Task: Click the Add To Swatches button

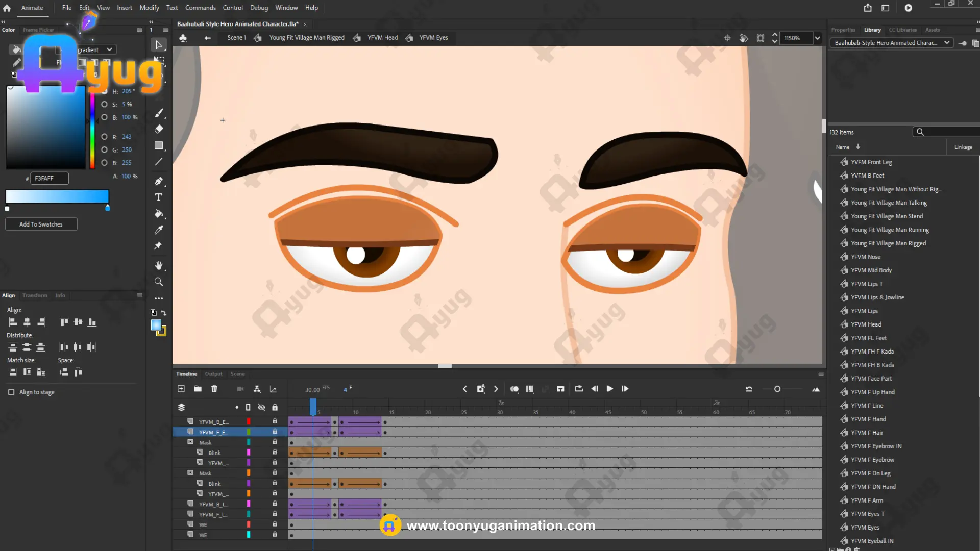Action: coord(41,224)
